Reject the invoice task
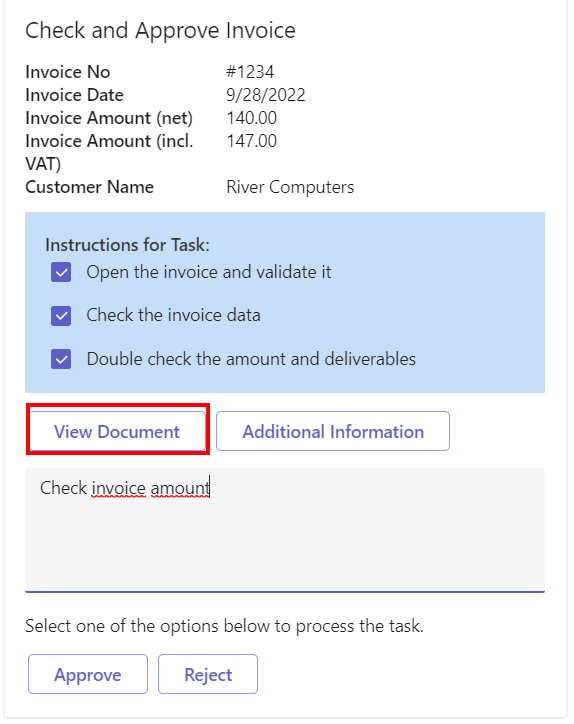Image resolution: width=574 pixels, height=724 pixels. (x=208, y=674)
